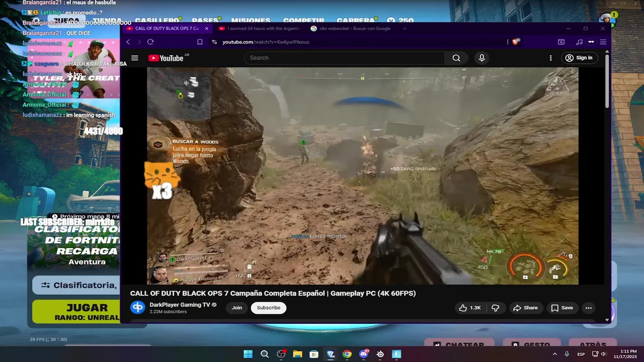644x362 pixels.
Task: Click the page vertical scrollbar thumb
Action: 607,80
